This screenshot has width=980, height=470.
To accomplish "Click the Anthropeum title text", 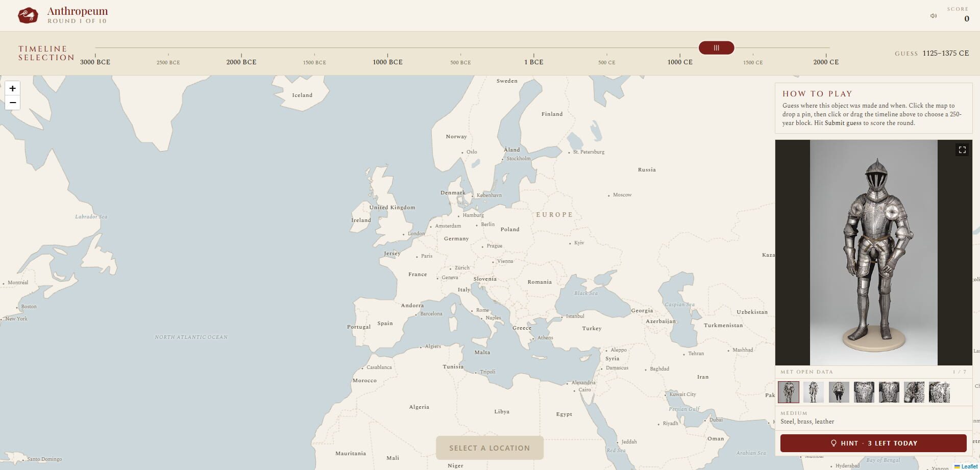I will click(x=78, y=11).
